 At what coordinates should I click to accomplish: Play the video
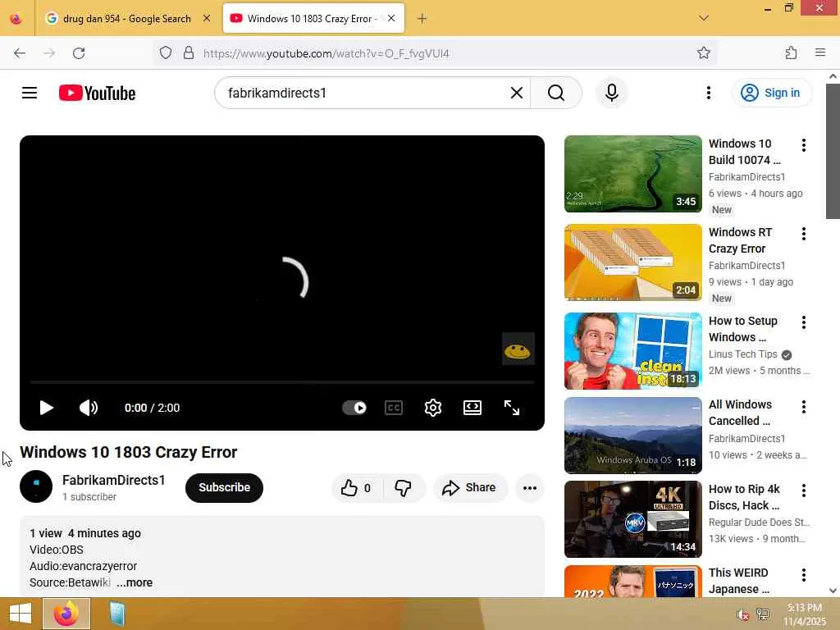tap(47, 408)
